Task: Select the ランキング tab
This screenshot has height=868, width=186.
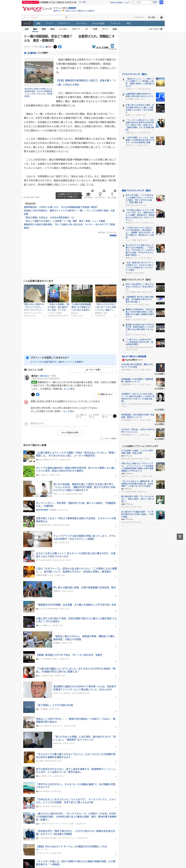Action: [115, 24]
